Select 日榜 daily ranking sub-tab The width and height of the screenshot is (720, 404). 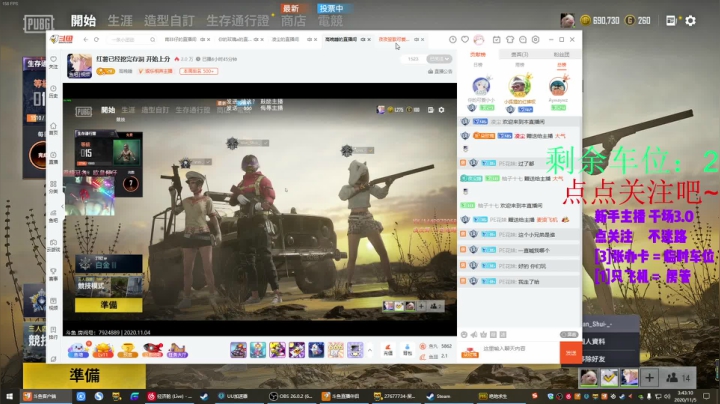[x=478, y=65]
